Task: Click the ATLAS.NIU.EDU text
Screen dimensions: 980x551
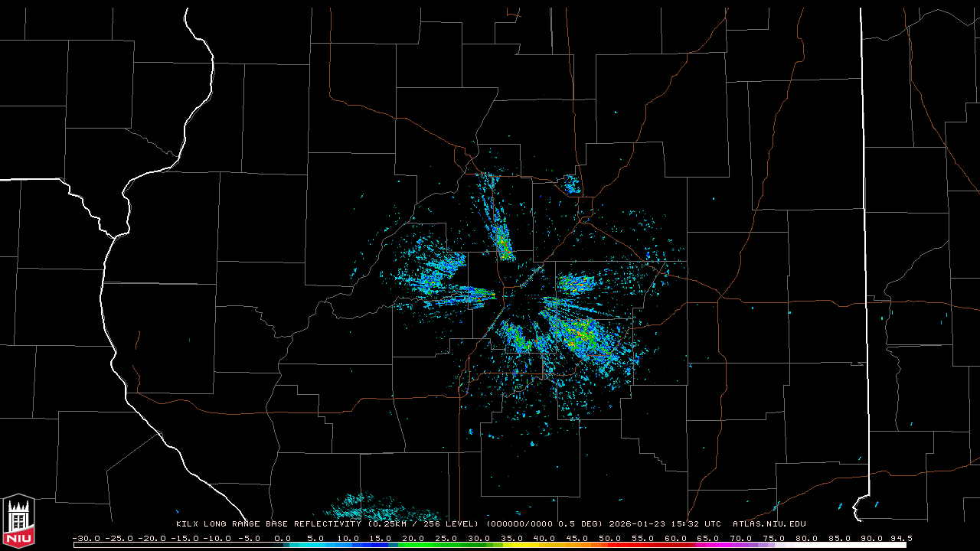Action: click(769, 524)
